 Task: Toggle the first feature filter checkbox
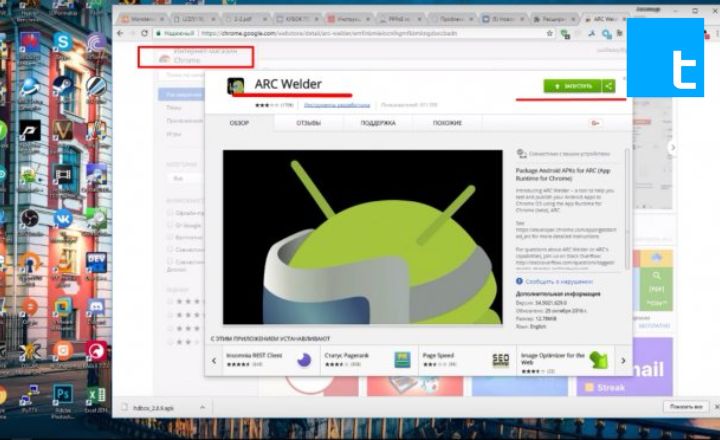[169, 213]
